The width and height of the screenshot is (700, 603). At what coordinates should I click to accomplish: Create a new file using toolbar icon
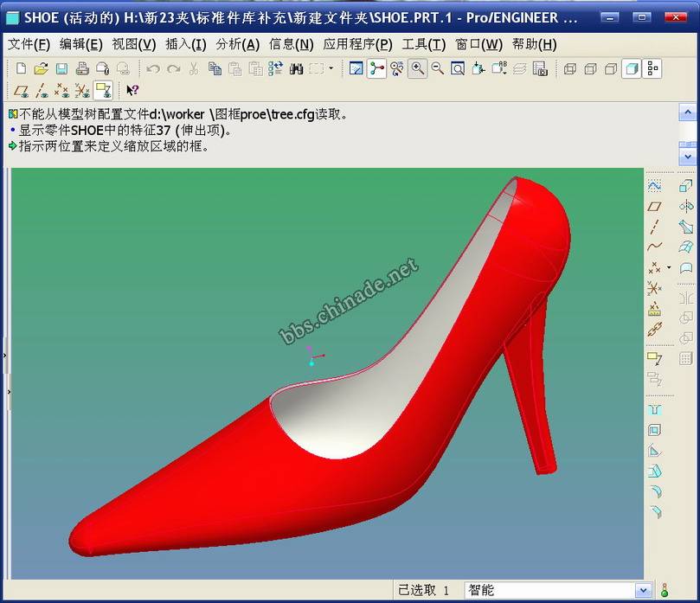pyautogui.click(x=21, y=68)
